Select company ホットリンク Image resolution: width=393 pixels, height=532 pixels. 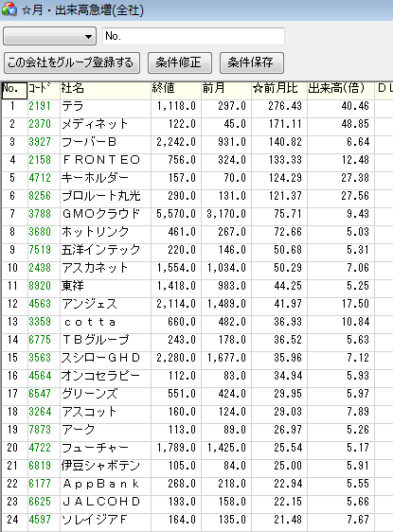pyautogui.click(x=95, y=232)
